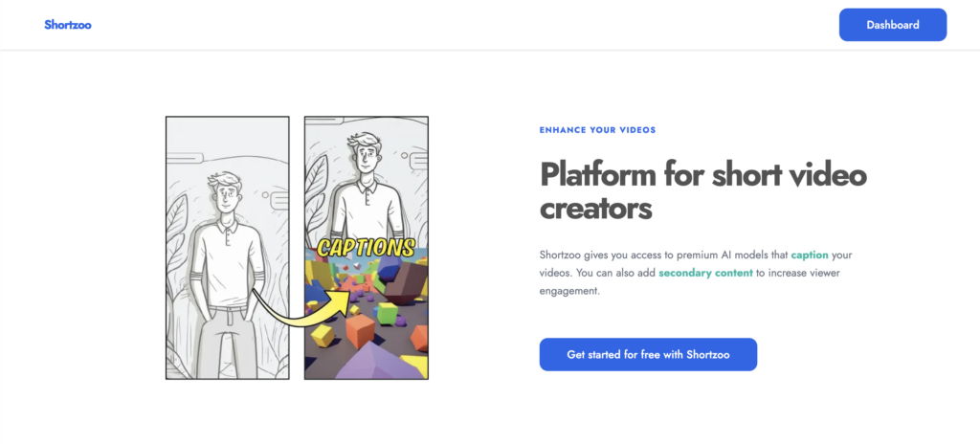
Task: Select the left black-and-white sketch panel
Action: tap(227, 247)
